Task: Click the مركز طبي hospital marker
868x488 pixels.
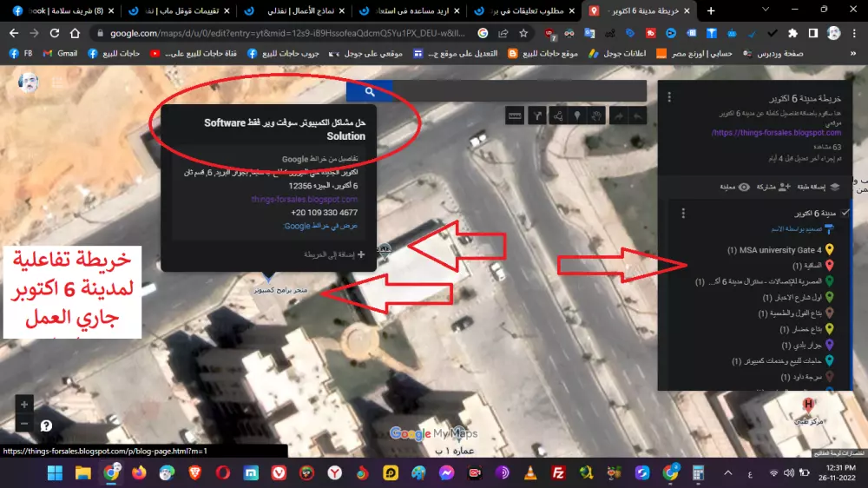Action: point(808,405)
